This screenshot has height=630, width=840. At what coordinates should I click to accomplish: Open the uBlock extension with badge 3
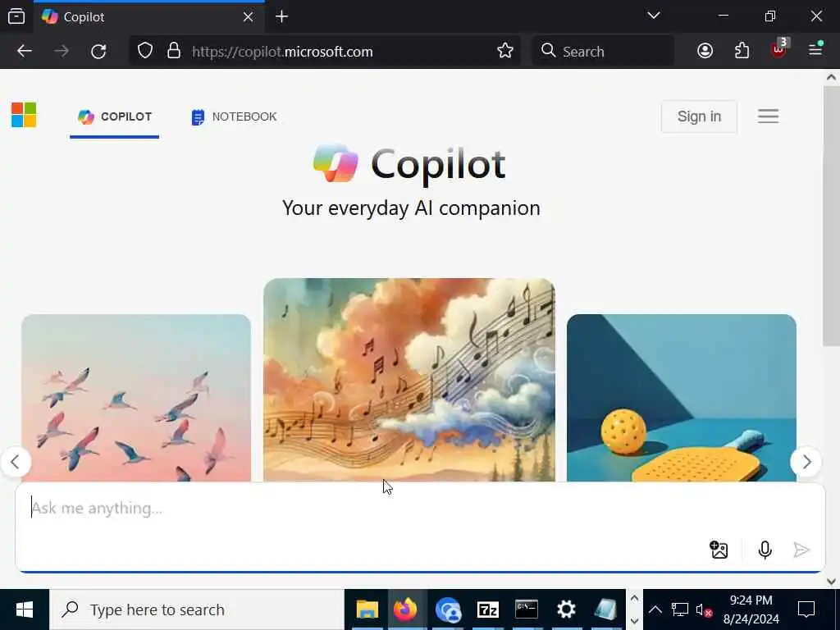pyautogui.click(x=779, y=49)
